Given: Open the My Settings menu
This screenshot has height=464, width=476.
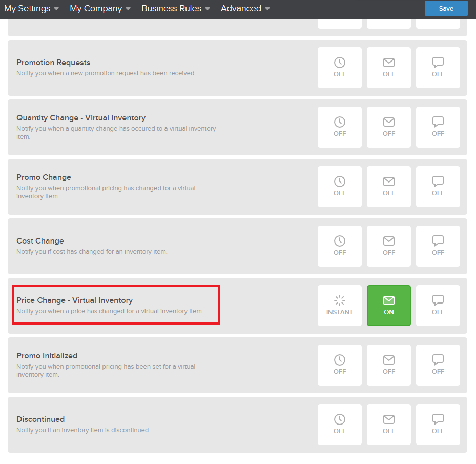Looking at the screenshot, I should [31, 9].
